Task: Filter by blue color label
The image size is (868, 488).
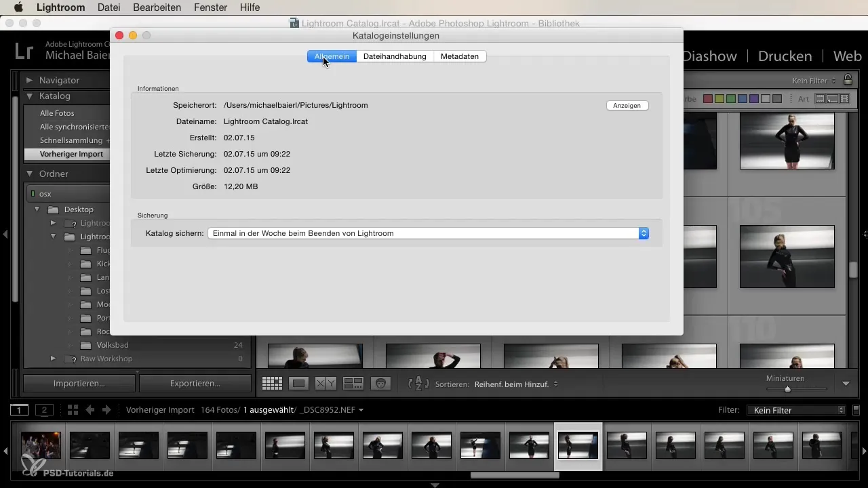Action: [743, 99]
